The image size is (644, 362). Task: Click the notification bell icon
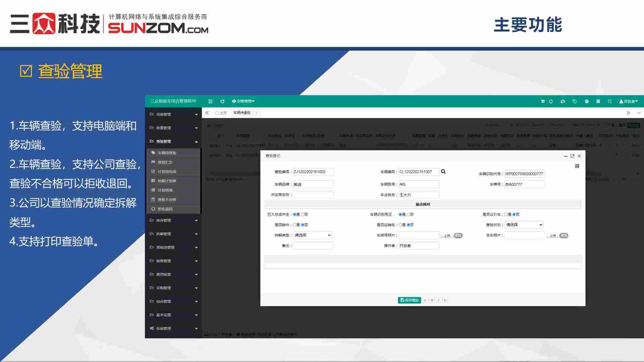click(551, 101)
